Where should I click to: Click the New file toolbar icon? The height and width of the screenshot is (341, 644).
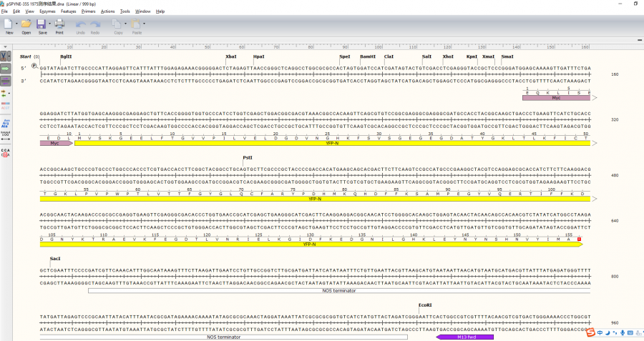point(9,24)
